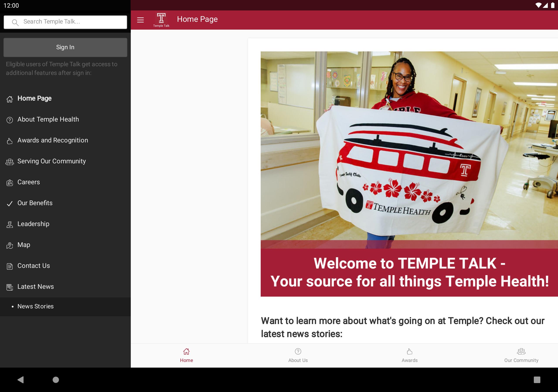
Task: Tap the Android home circle button
Action: [x=56, y=380]
